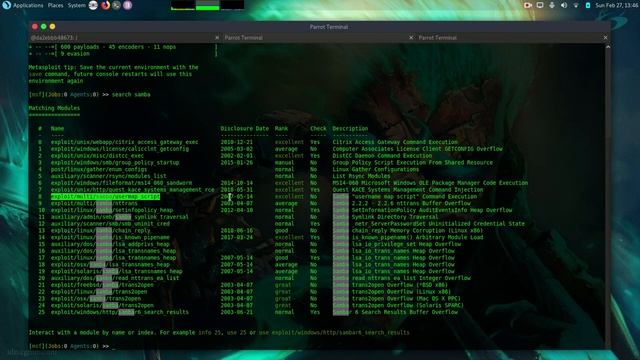
Task: Click 'Symlink Directory Traversal' description
Action: pos(385,217)
